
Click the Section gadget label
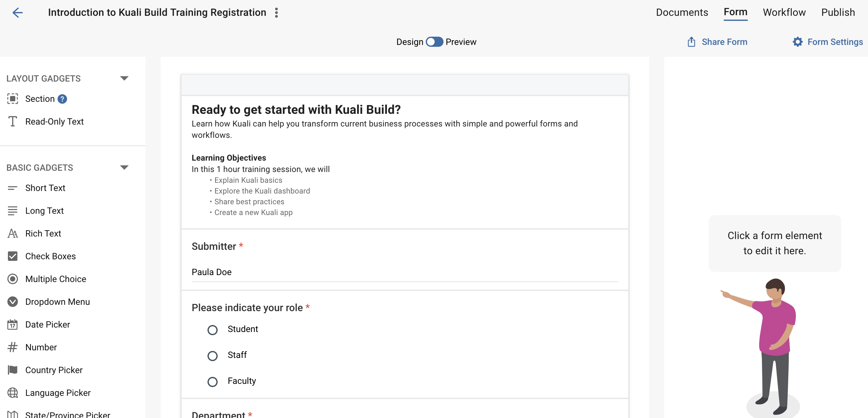click(40, 99)
